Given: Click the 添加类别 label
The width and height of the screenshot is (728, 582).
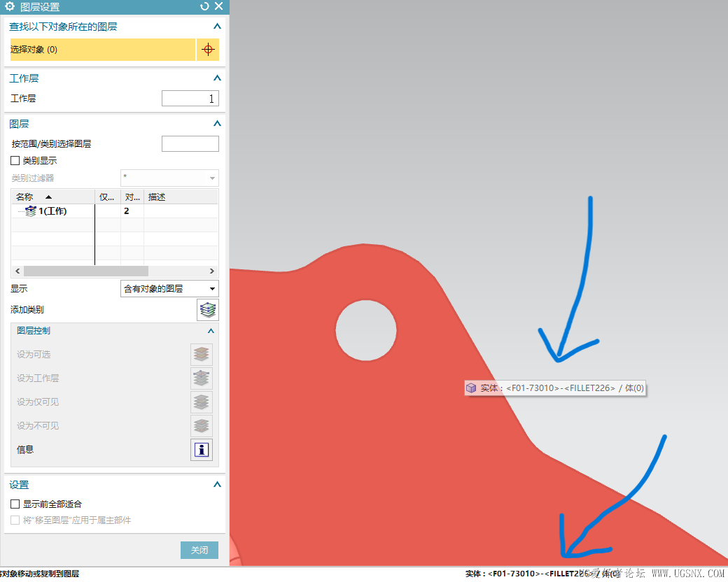Looking at the screenshot, I should [x=27, y=310].
